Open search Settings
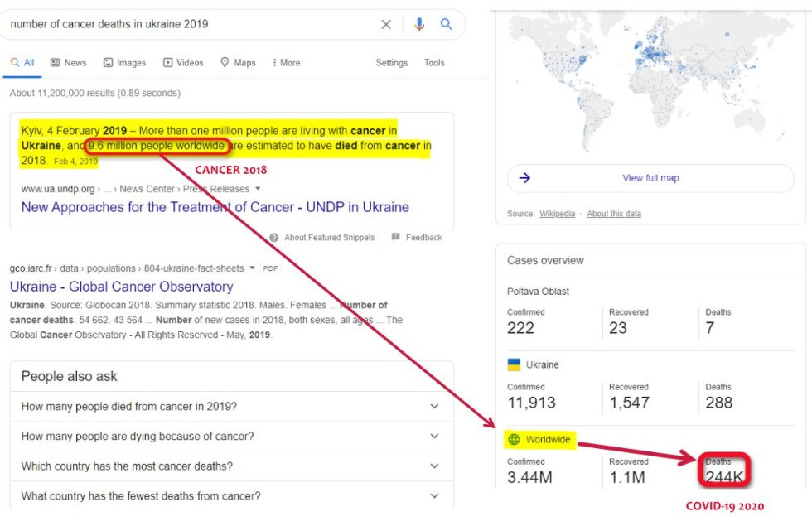The height and width of the screenshot is (531, 812). (x=391, y=63)
